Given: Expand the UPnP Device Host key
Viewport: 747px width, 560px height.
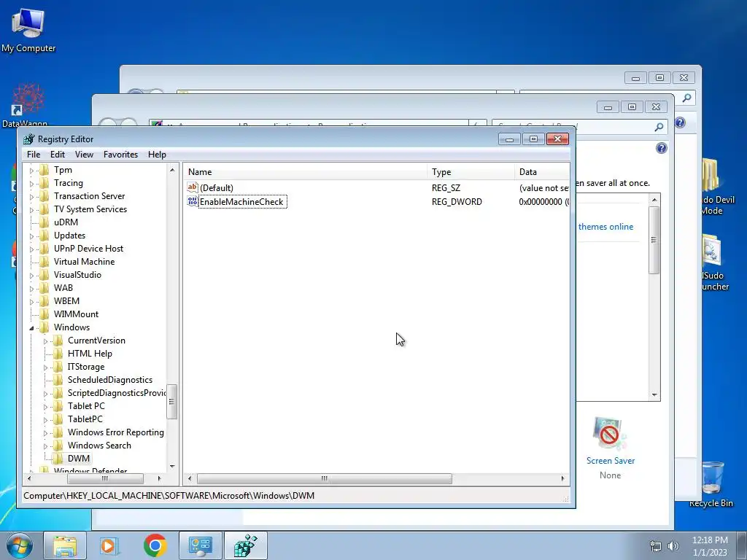Looking at the screenshot, I should pos(31,249).
